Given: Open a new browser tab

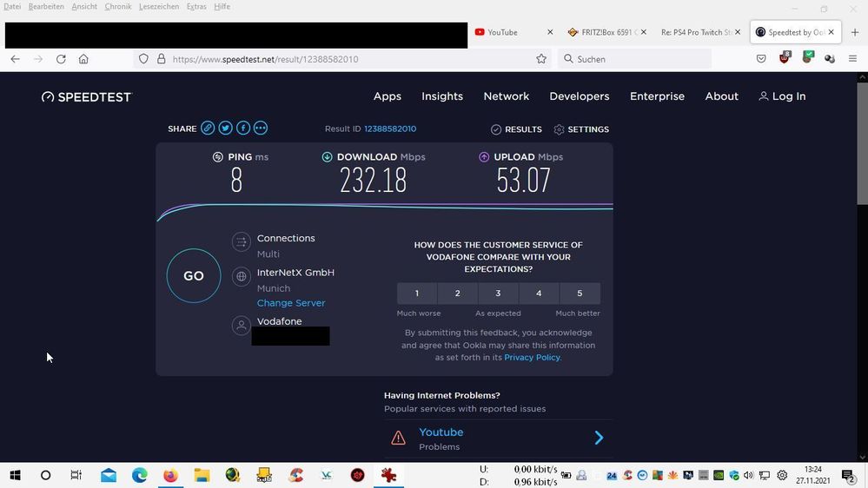Looking at the screenshot, I should [855, 32].
